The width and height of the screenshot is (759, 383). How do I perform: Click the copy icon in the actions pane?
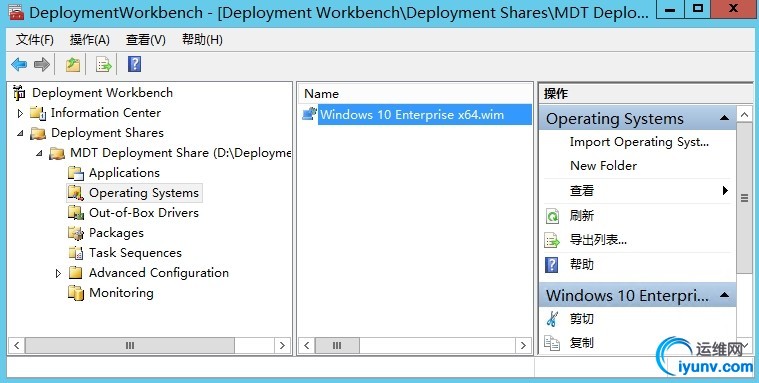pos(552,343)
